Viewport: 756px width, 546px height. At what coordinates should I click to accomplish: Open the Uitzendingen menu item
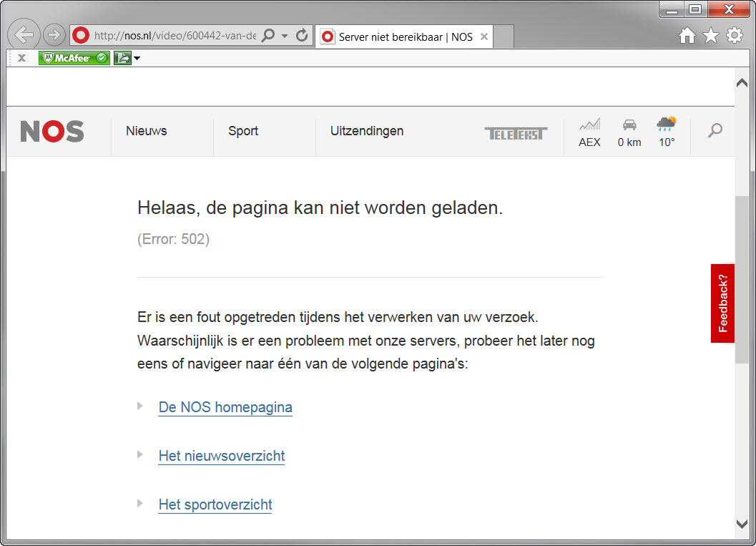tap(367, 131)
